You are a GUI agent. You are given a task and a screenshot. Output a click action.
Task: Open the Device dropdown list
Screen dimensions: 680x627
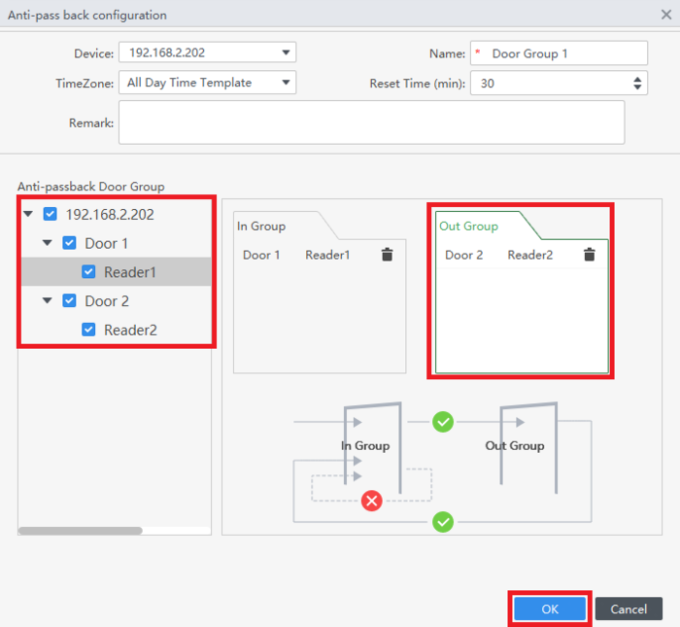pyautogui.click(x=207, y=52)
